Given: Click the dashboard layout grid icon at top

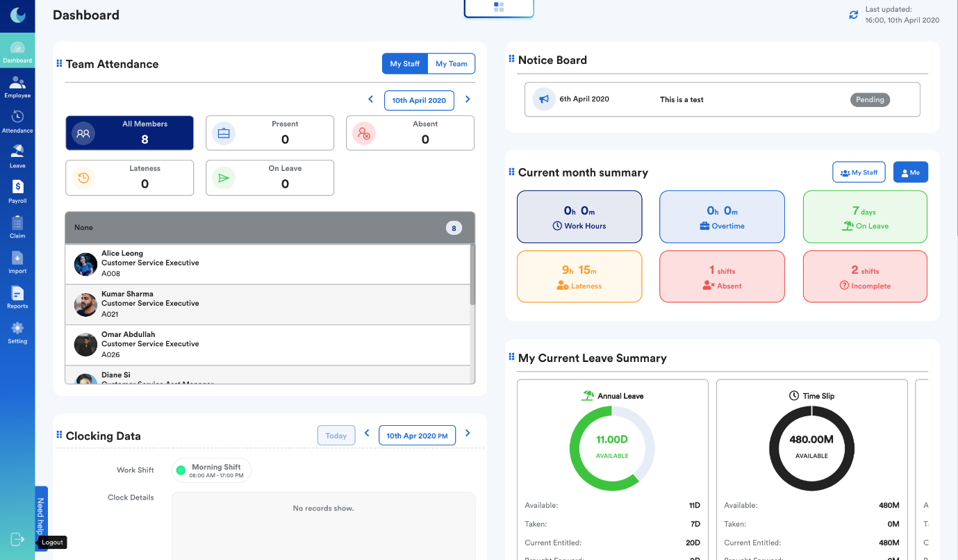Looking at the screenshot, I should click(x=499, y=7).
